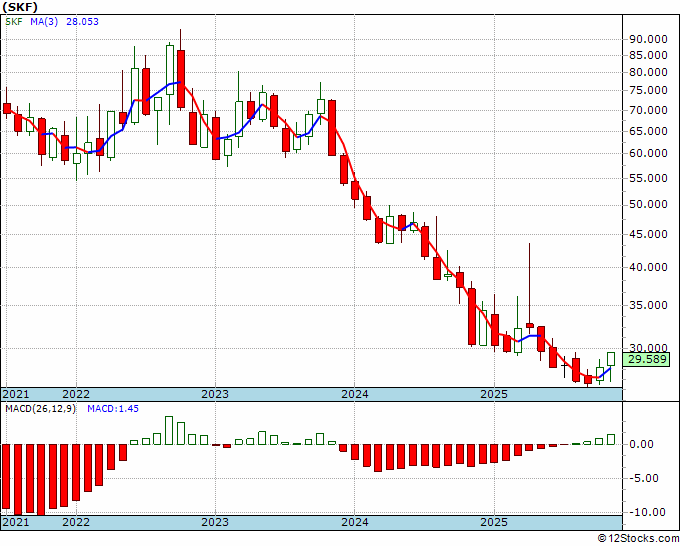Click the 90.000 price axis label
The image size is (680, 546).
pos(648,39)
